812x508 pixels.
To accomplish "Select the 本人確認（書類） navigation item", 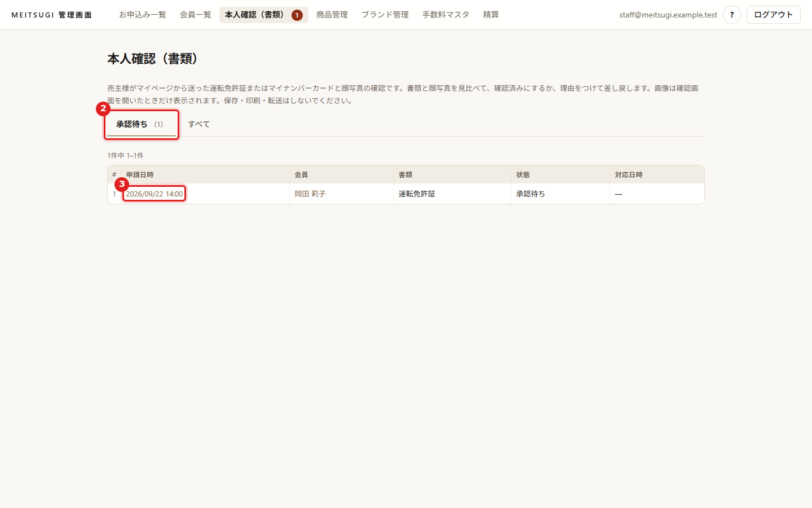I will (264, 15).
